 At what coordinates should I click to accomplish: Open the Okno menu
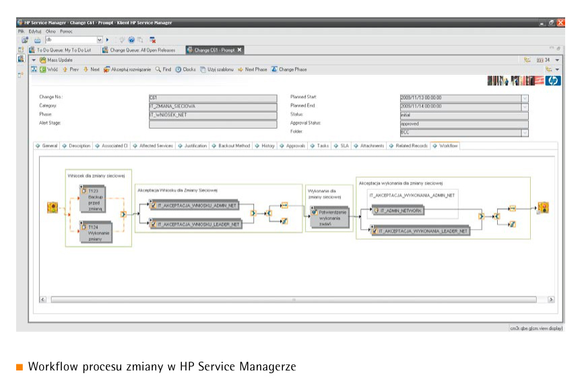51,31
